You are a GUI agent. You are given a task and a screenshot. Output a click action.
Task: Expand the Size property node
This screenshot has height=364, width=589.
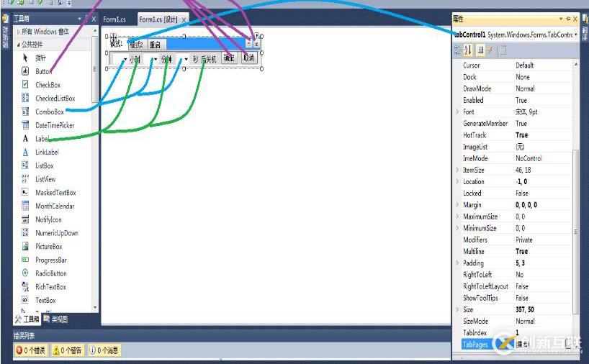(x=457, y=309)
